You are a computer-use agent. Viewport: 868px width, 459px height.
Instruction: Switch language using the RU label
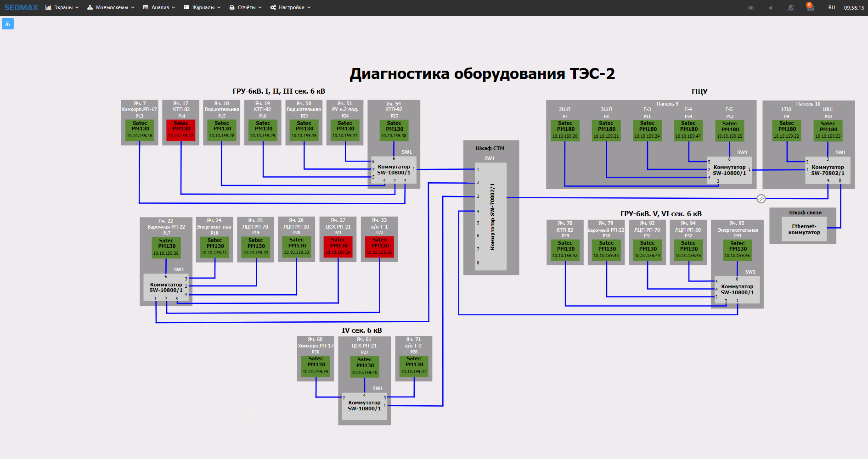pyautogui.click(x=832, y=8)
